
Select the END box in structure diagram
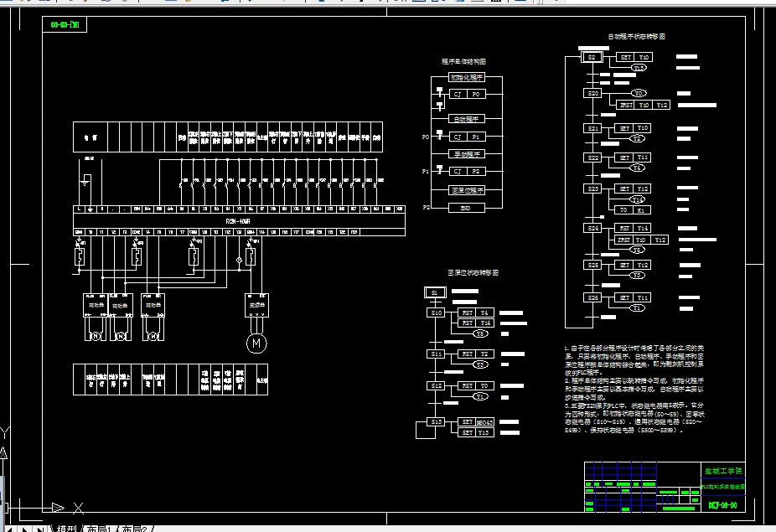coord(466,209)
